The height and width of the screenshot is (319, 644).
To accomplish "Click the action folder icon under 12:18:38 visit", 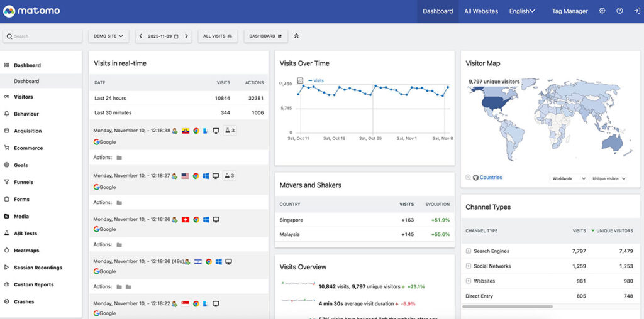I will tap(119, 158).
